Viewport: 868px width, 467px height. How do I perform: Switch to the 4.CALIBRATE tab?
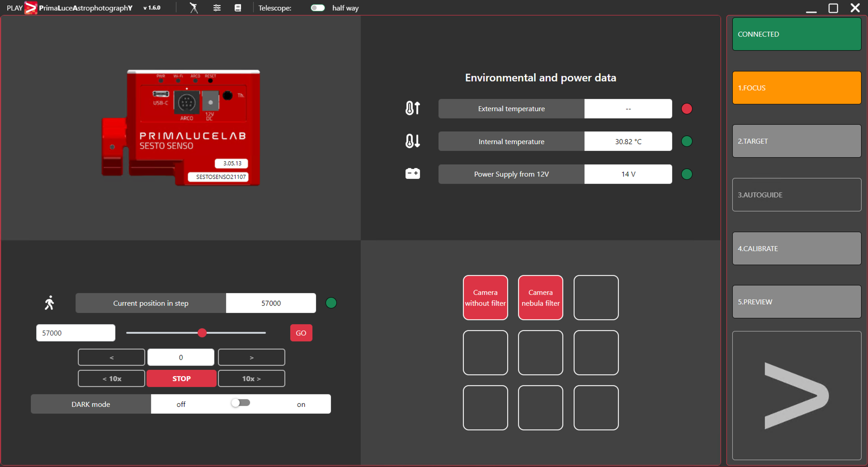click(x=797, y=248)
